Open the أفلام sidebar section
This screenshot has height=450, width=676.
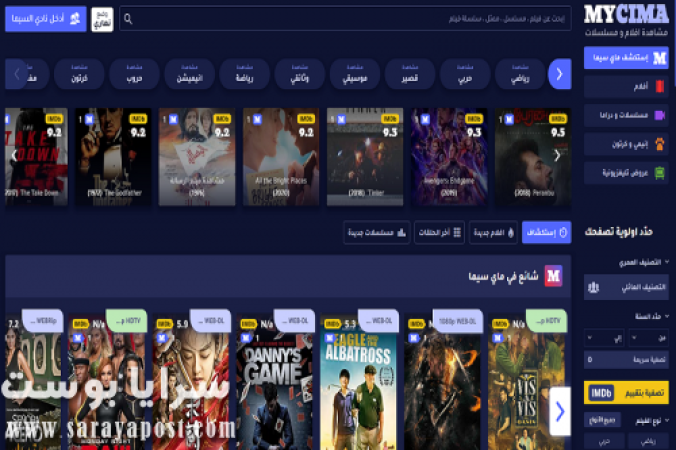click(x=626, y=87)
